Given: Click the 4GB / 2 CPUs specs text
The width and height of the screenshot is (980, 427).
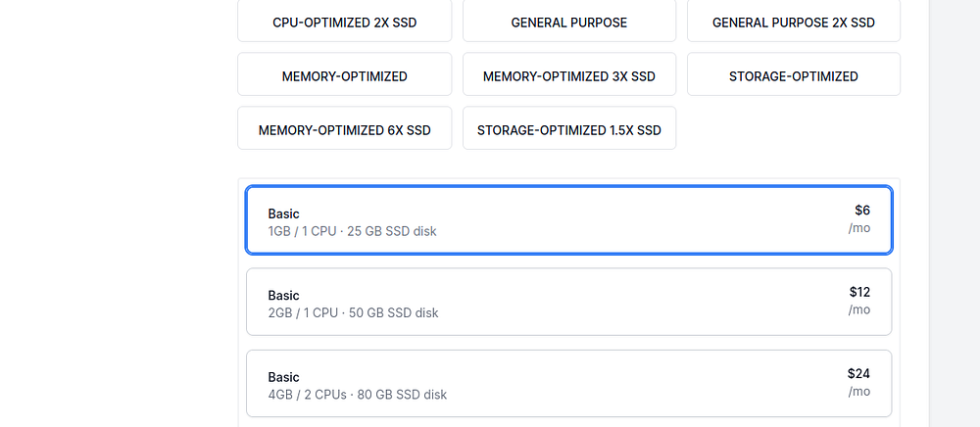Looking at the screenshot, I should (x=357, y=395).
